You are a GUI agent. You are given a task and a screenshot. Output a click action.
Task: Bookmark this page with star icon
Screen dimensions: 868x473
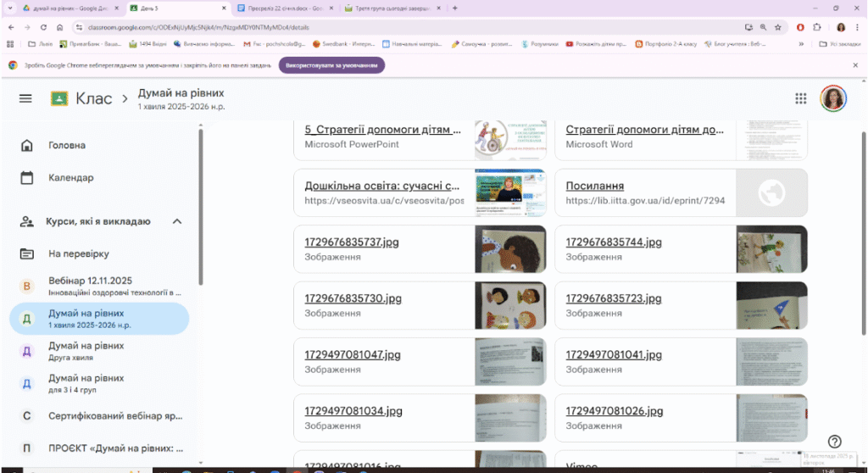[778, 27]
